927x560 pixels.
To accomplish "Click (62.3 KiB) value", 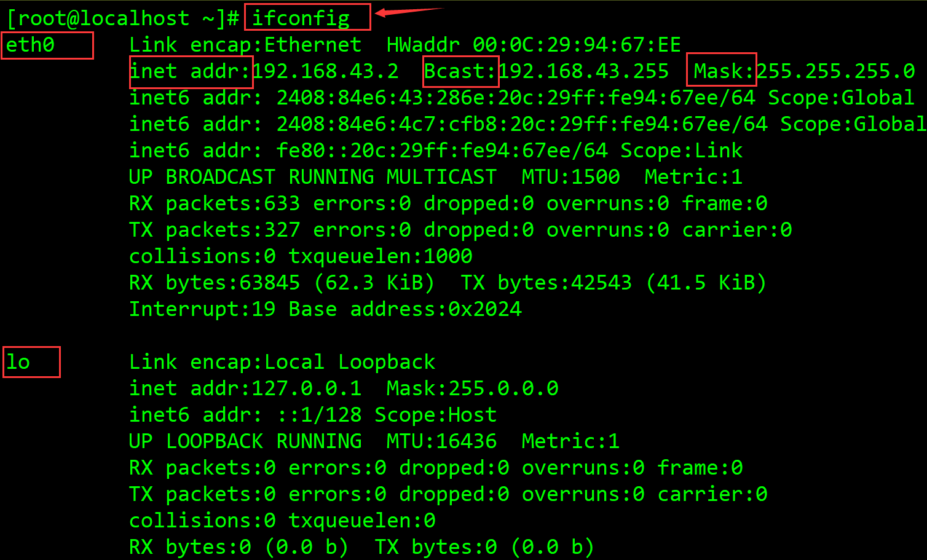I will (x=374, y=283).
